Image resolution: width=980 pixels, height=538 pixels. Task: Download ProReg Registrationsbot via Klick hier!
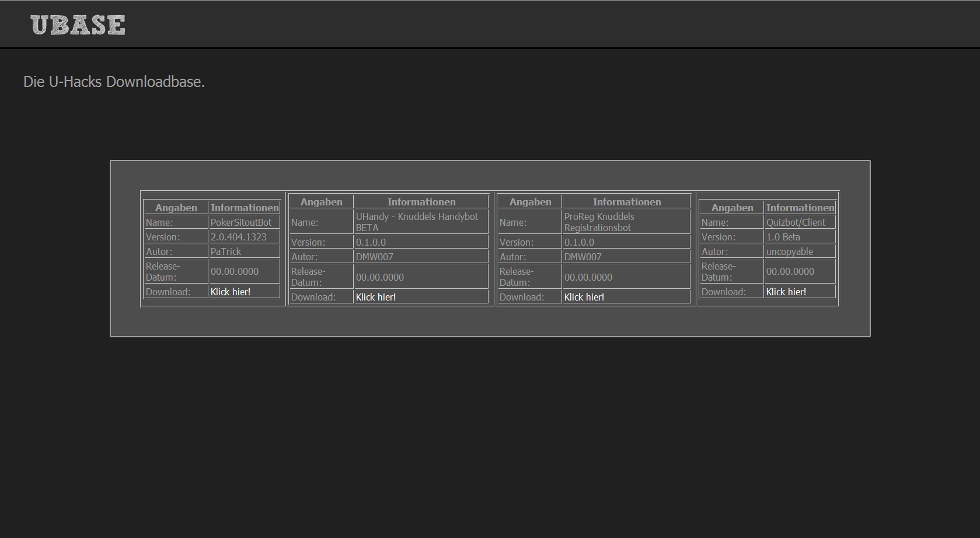pos(584,297)
